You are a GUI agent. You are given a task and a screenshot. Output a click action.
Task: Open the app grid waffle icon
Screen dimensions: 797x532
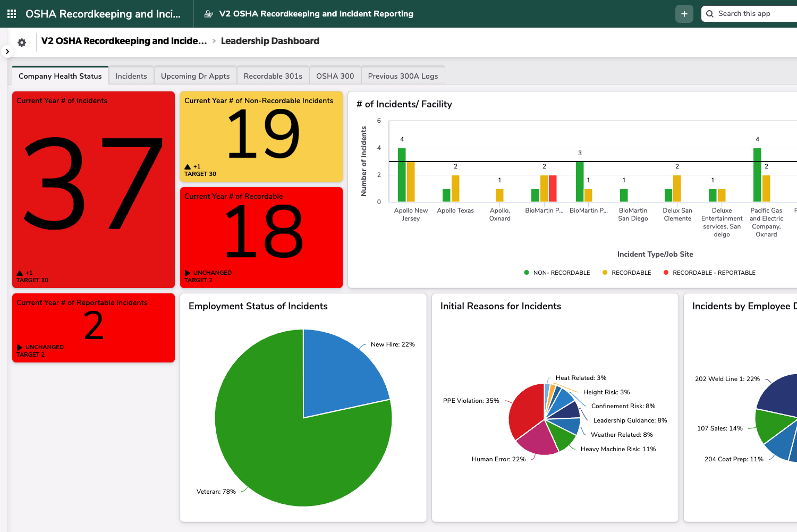tap(11, 13)
